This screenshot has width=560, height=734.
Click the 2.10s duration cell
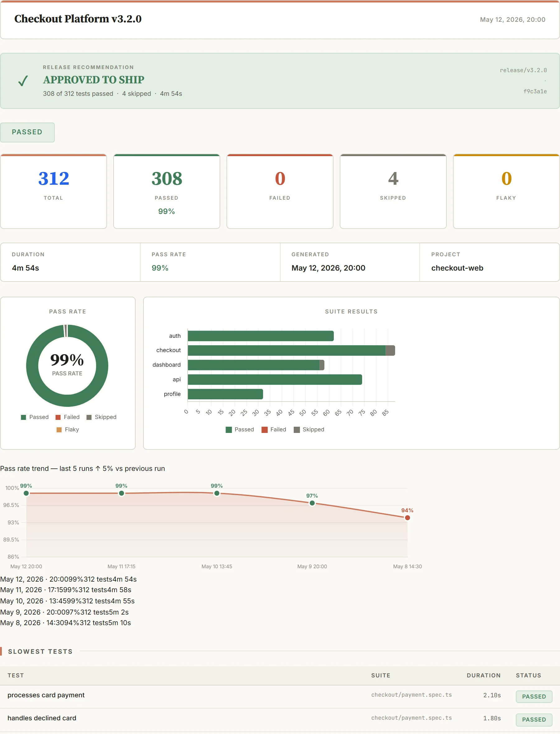pyautogui.click(x=492, y=695)
